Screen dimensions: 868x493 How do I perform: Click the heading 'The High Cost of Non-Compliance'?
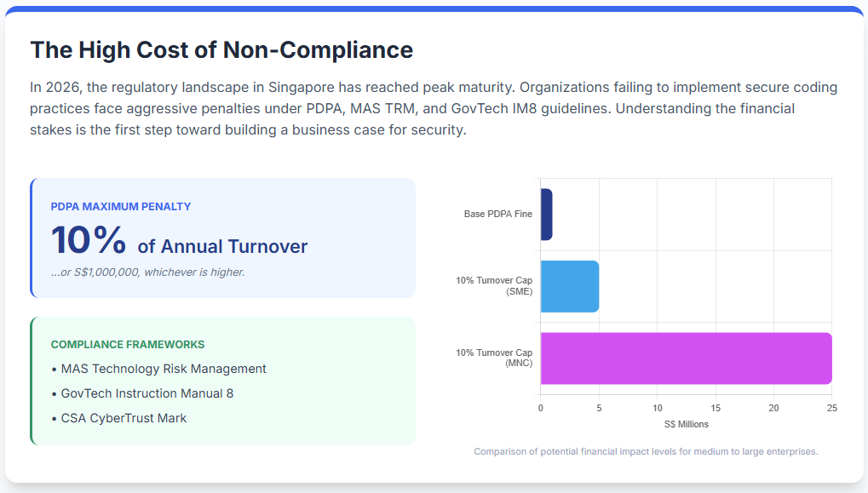point(221,49)
